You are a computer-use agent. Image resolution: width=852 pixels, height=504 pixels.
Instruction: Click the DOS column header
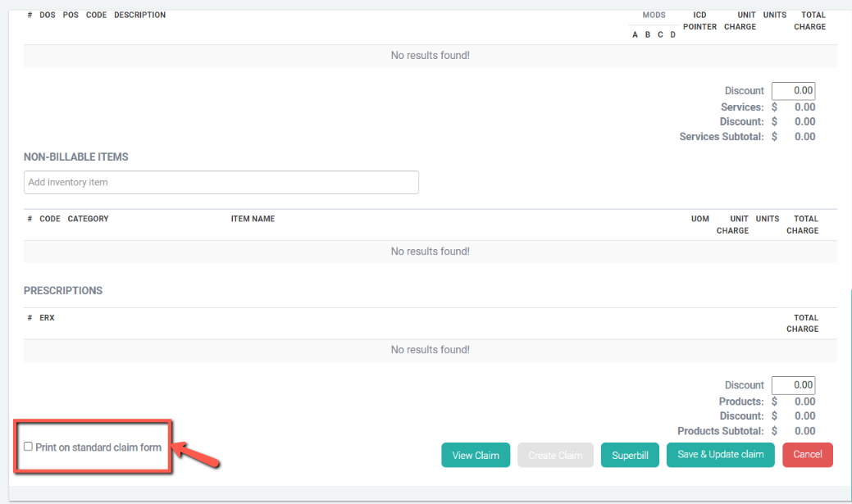click(48, 15)
